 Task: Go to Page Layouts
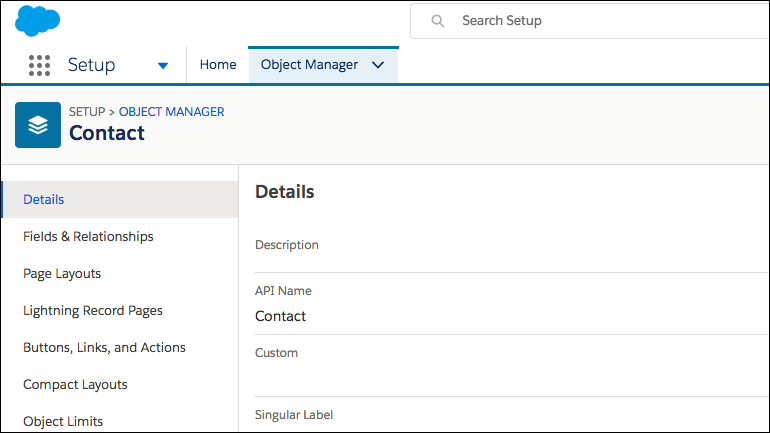pos(62,273)
